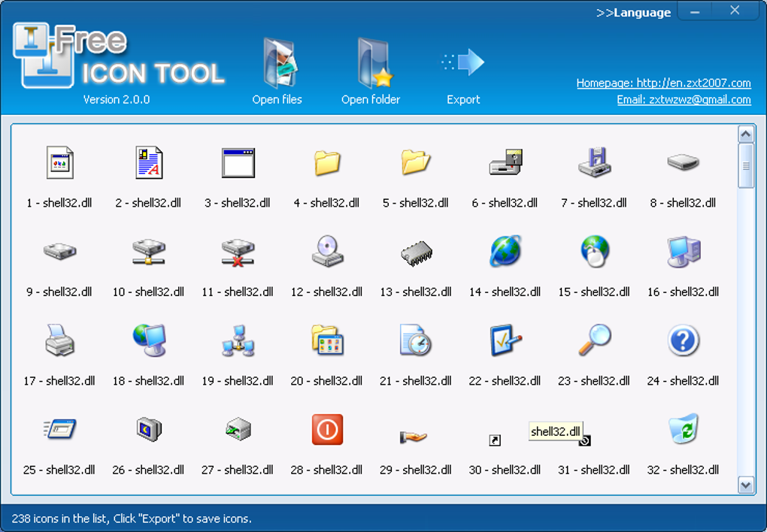Select icon 2 formatted text document
This screenshot has width=767, height=532.
[x=149, y=162]
